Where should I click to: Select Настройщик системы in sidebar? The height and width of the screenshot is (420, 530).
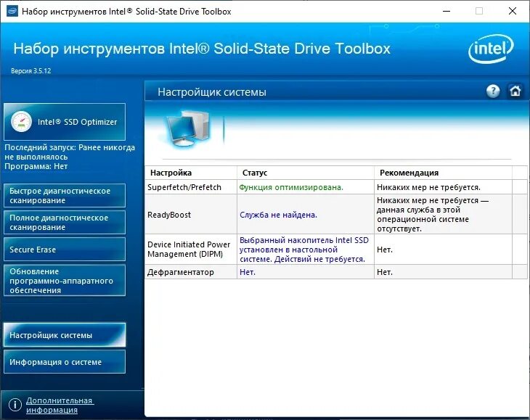pyautogui.click(x=65, y=335)
